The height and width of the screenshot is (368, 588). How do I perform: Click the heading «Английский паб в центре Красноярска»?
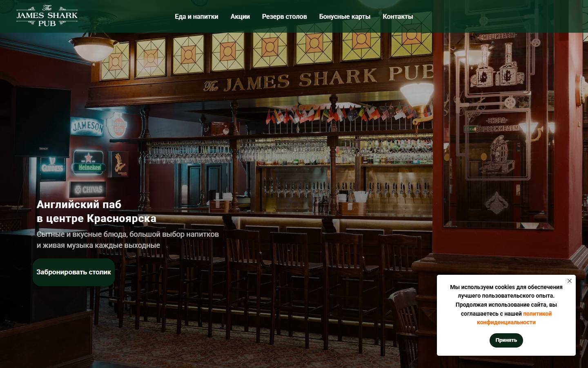coord(96,211)
